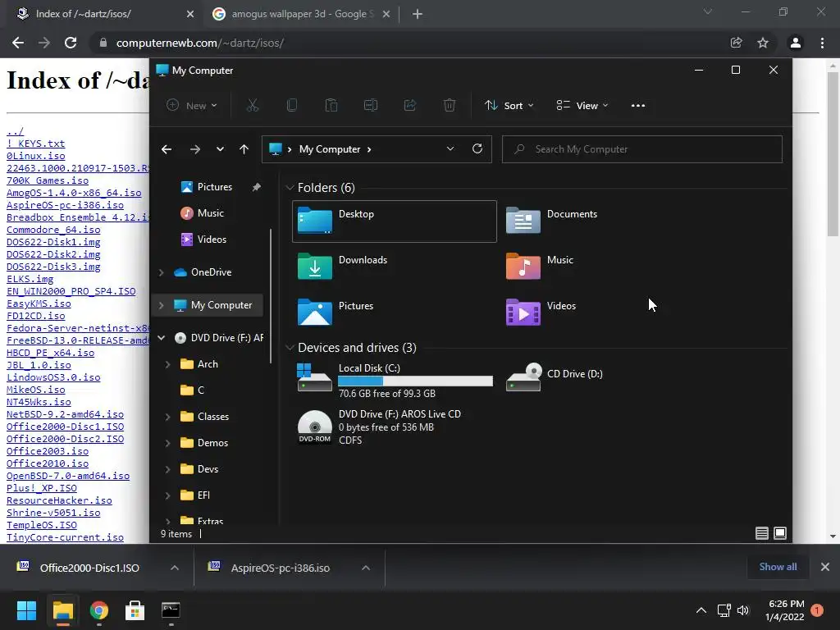Switch to large icons view in status bar

[781, 533]
